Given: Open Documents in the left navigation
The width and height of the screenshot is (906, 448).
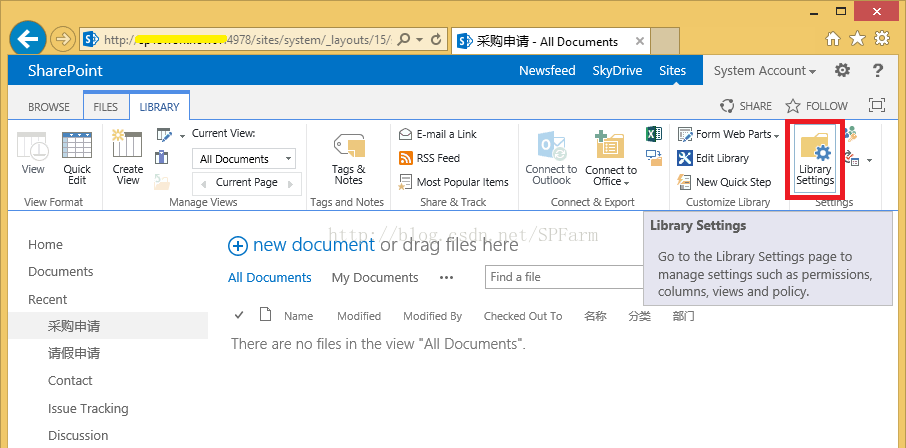Looking at the screenshot, I should point(60,272).
